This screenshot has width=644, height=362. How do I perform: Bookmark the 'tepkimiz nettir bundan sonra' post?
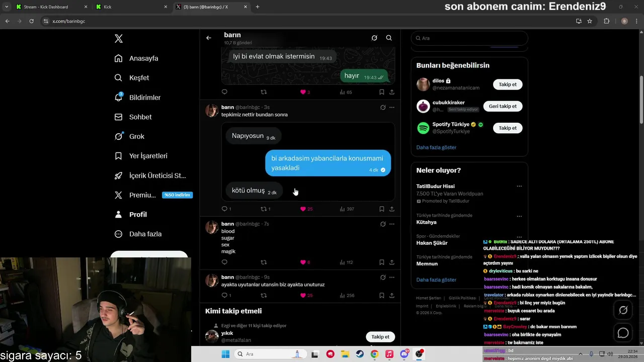382,209
